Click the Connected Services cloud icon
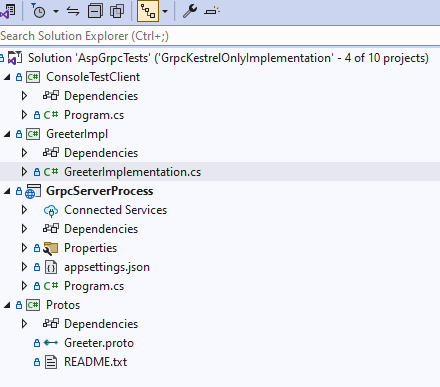 [x=51, y=211]
